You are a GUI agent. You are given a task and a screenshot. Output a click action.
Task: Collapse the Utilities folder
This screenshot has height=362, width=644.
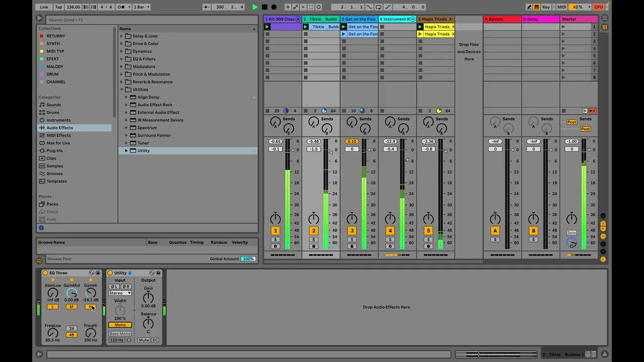tap(122, 89)
